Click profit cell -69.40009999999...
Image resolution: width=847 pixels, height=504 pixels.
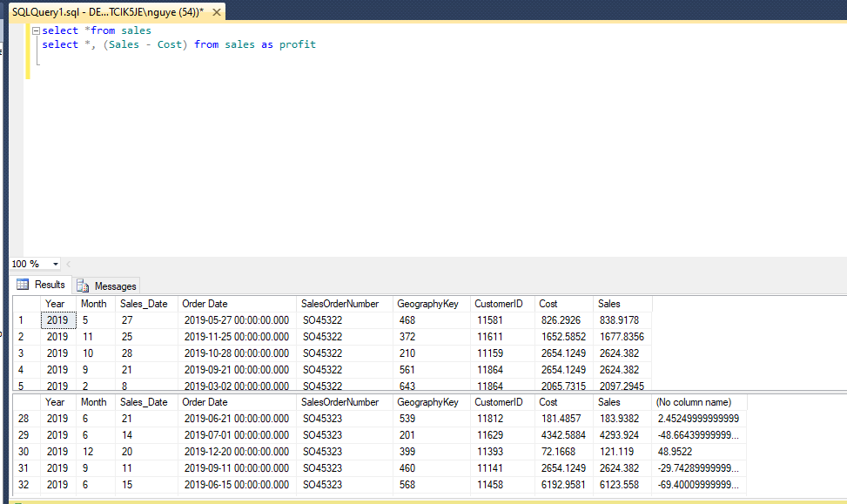pos(700,485)
